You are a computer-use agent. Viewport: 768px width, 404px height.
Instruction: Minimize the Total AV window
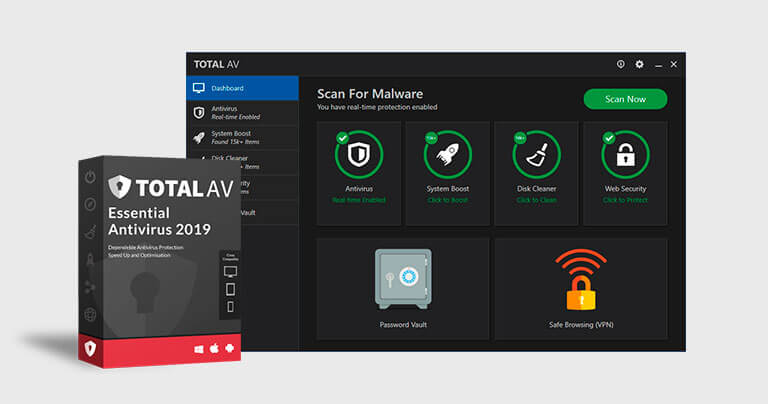658,65
